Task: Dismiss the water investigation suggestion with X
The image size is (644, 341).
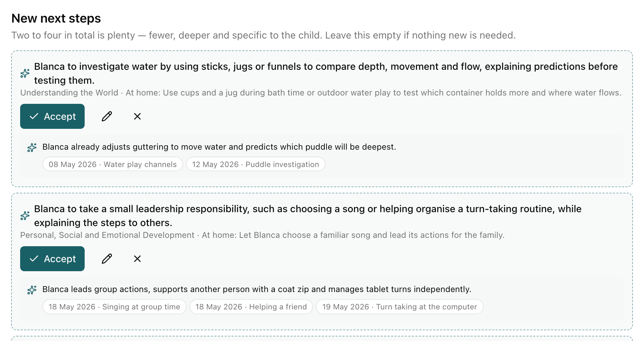Action: coord(137,116)
